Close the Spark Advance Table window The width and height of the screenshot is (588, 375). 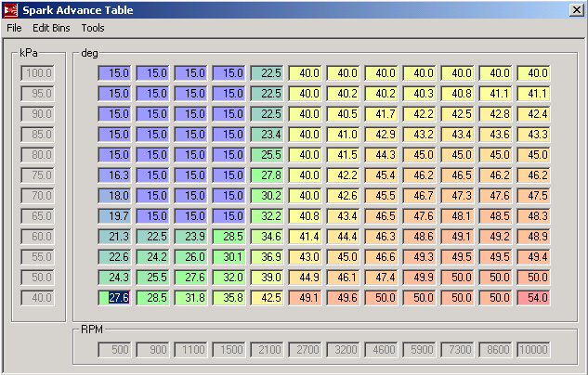[576, 10]
